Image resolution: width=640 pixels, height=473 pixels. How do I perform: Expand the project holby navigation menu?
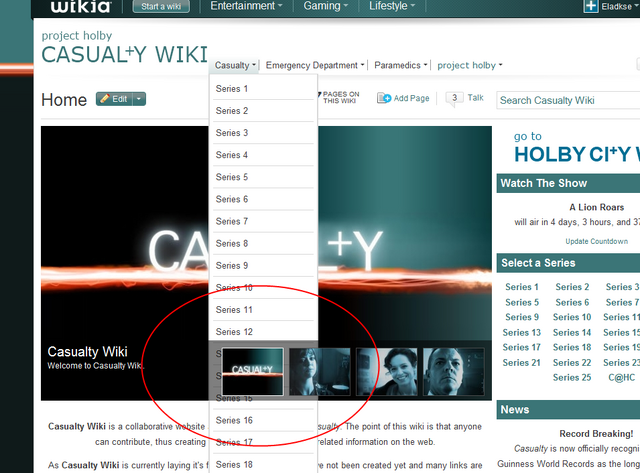[x=470, y=65]
